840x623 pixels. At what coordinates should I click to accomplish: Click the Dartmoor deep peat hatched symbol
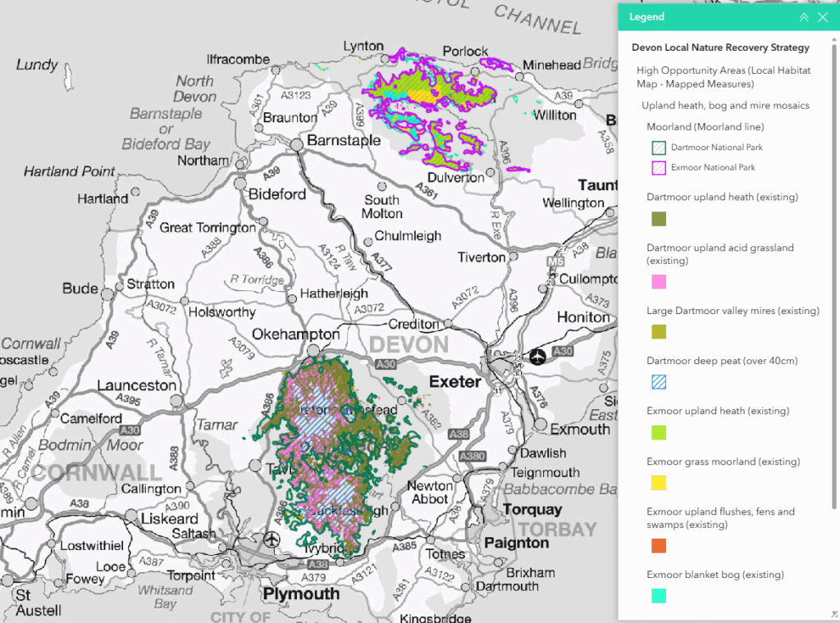click(658, 382)
